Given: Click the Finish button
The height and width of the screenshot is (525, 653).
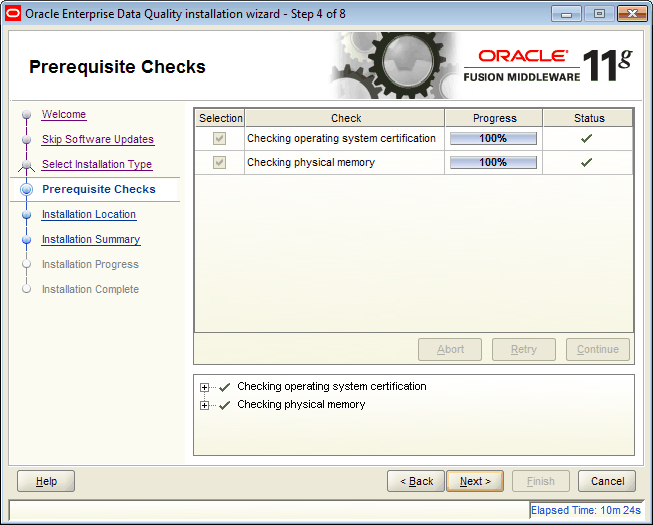Looking at the screenshot, I should click(541, 481).
